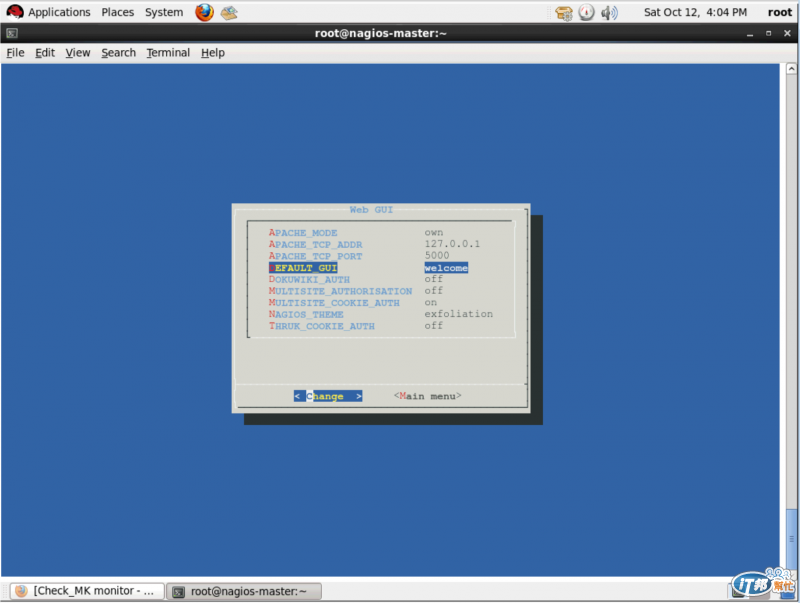
Task: Select the MULTISITE_COOKIE_AUTH row
Action: coord(381,303)
